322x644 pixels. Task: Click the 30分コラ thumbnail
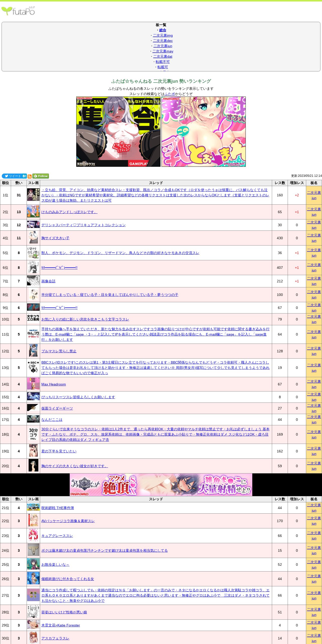click(x=33, y=434)
